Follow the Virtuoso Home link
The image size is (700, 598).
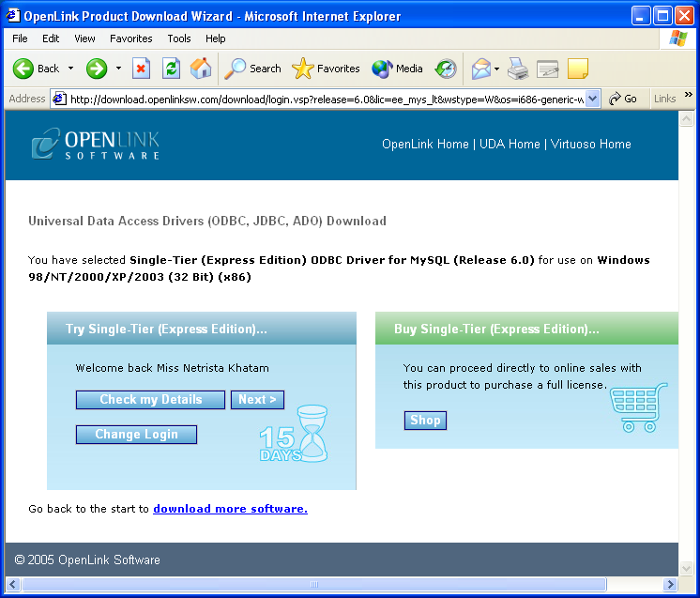point(590,145)
